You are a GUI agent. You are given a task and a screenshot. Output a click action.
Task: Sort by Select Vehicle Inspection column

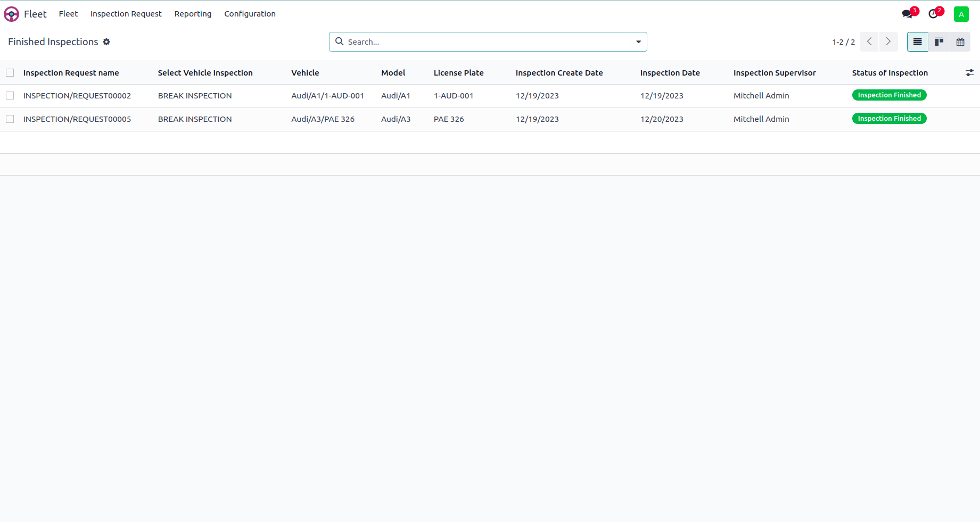tap(205, 73)
